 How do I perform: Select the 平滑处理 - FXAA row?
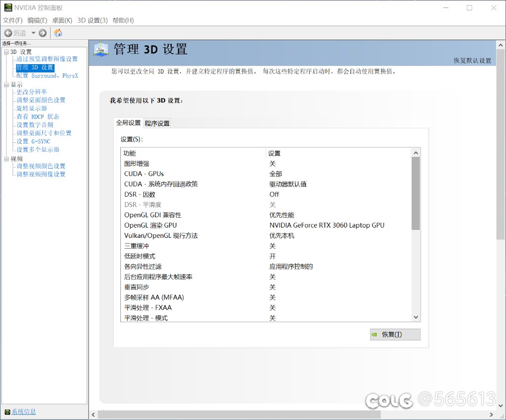click(266, 308)
